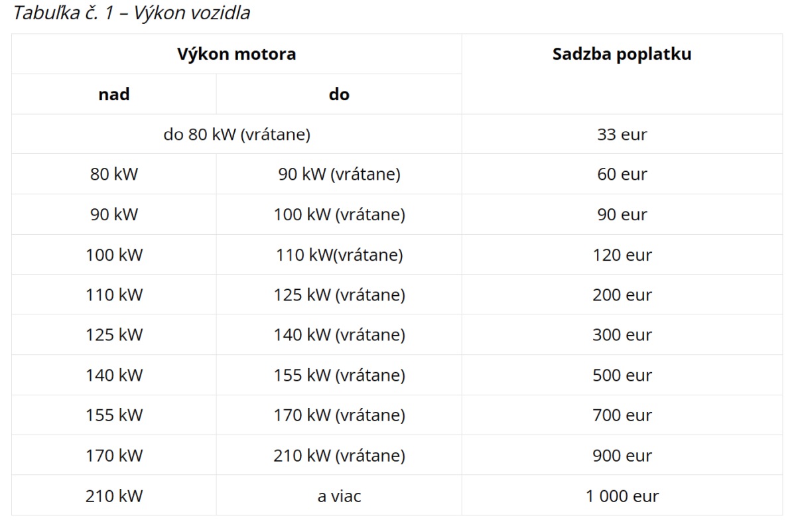Select the "210 kW (vrátane)" cell

[339, 456]
